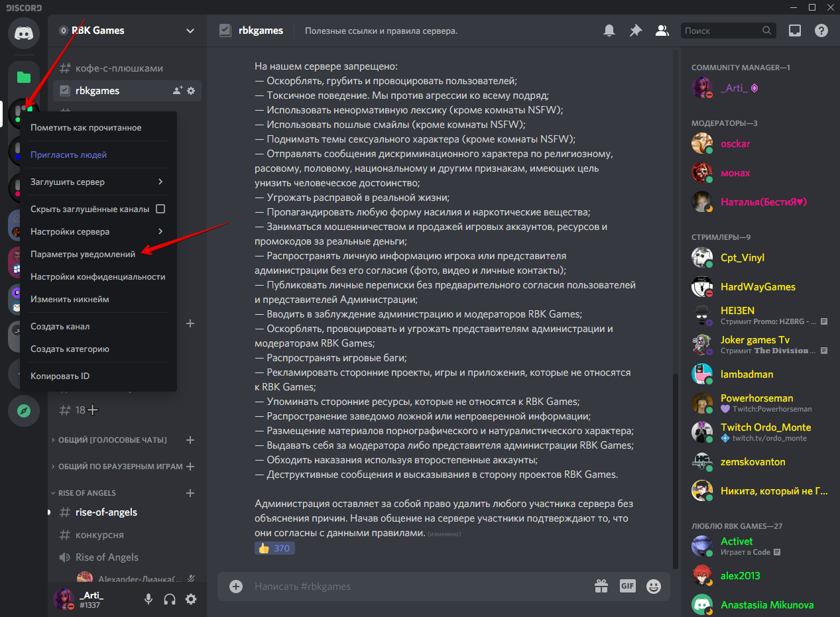Open user settings with the gear icon
Screen dimensions: 840x617
[x=191, y=598]
